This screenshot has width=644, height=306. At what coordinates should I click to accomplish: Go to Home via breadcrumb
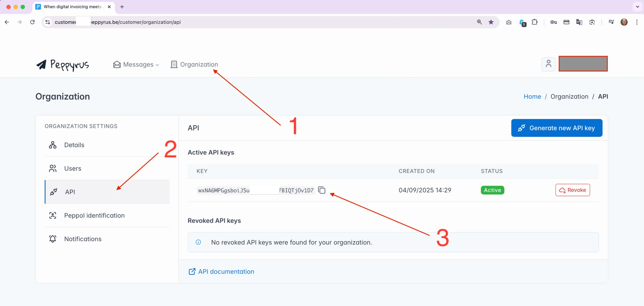coord(532,96)
